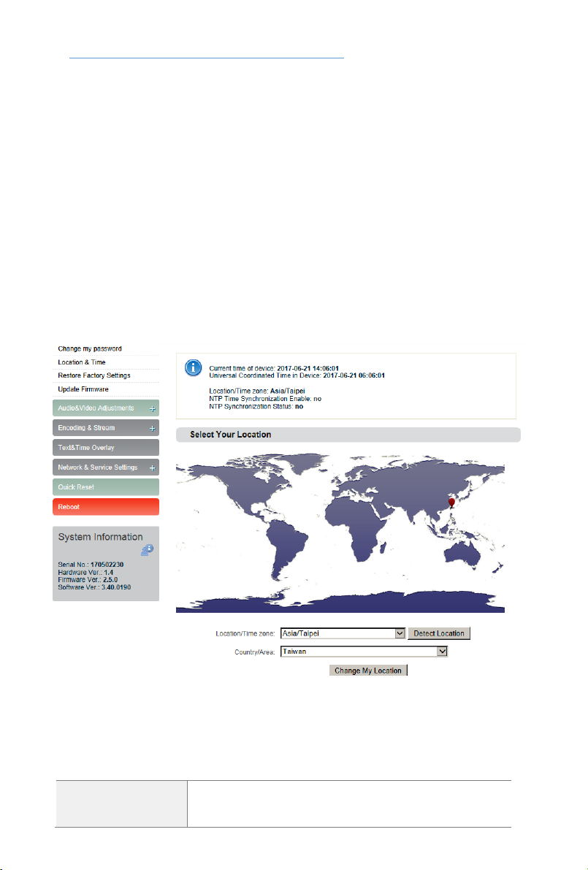Screen dimensions: 588x870
Task: Click plus icon on Audio&Video Adjustments
Action: (x=152, y=409)
